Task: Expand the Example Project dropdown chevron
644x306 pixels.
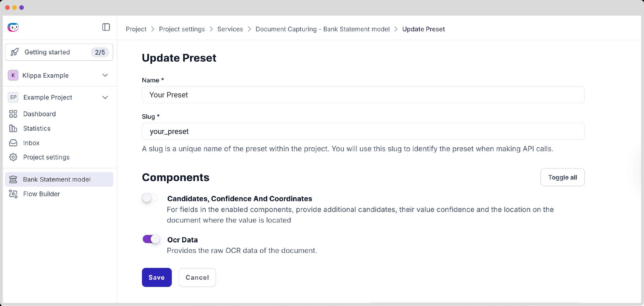Action: pyautogui.click(x=105, y=97)
